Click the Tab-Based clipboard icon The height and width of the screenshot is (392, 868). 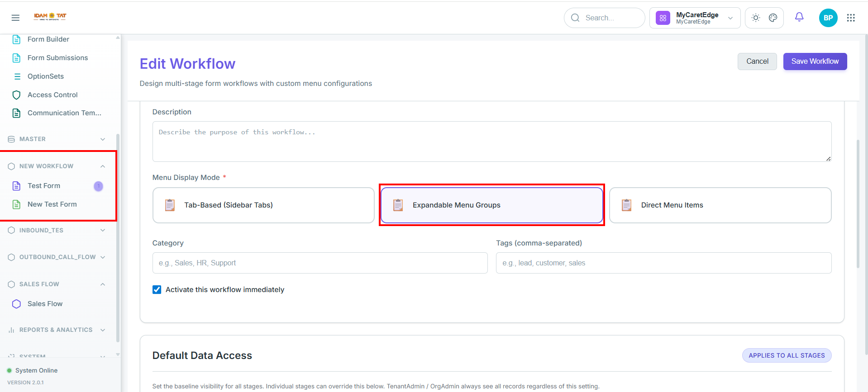click(170, 205)
